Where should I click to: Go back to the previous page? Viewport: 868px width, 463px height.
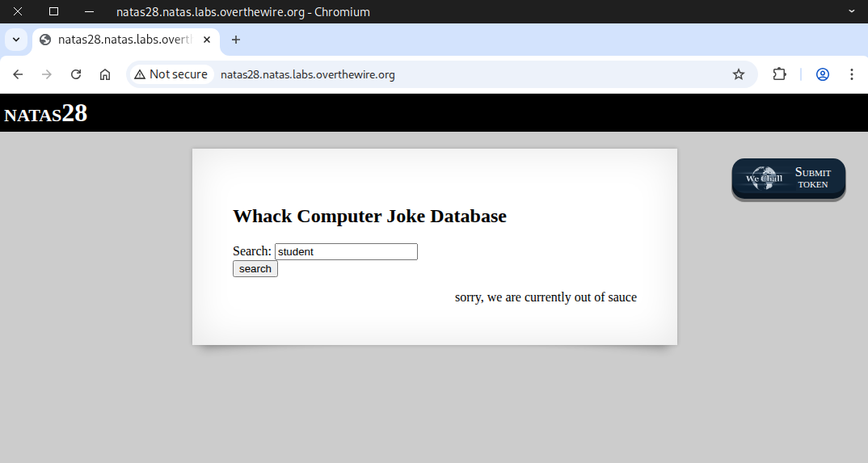coord(18,74)
